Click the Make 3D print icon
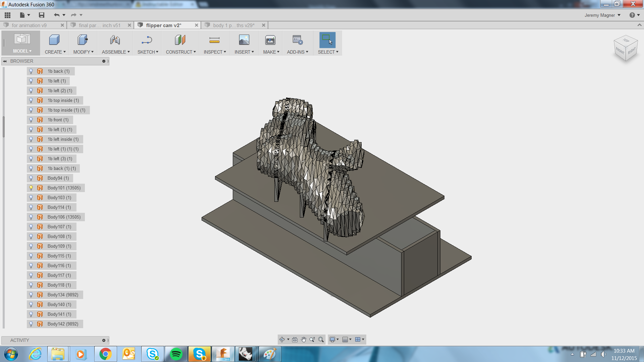Screen dimensions: 644x362 270,40
